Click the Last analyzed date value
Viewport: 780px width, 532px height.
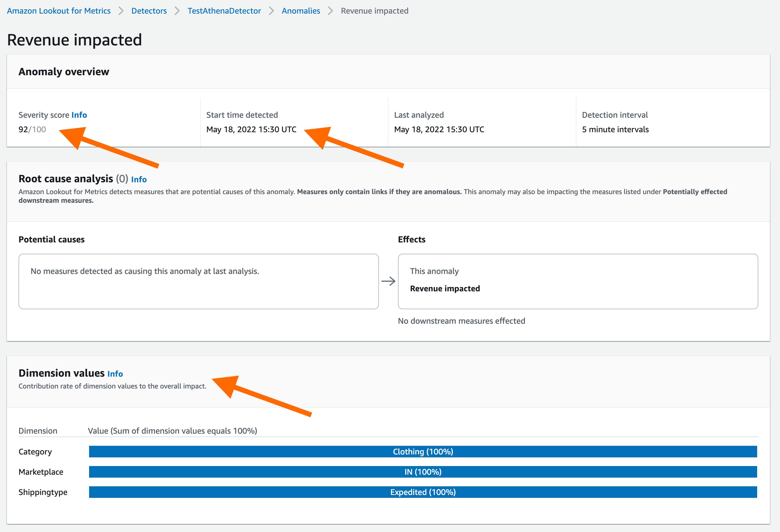439,129
